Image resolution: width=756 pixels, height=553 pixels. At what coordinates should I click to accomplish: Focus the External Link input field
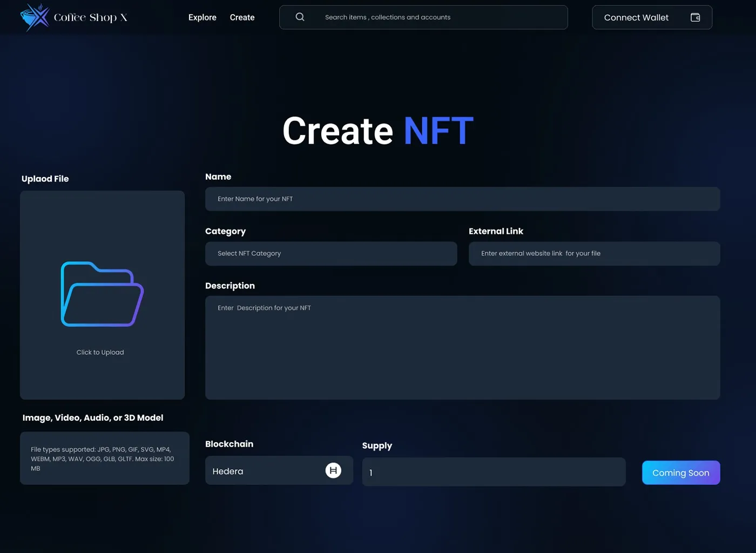594,253
